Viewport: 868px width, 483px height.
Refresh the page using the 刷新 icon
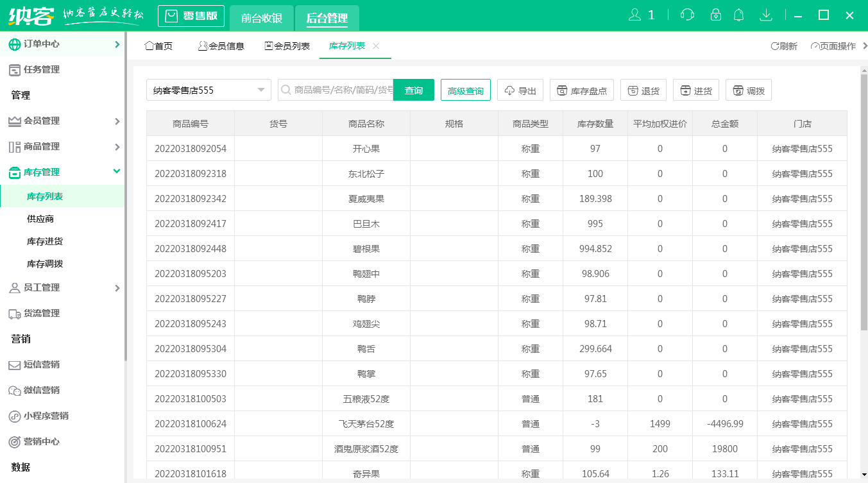coord(783,46)
